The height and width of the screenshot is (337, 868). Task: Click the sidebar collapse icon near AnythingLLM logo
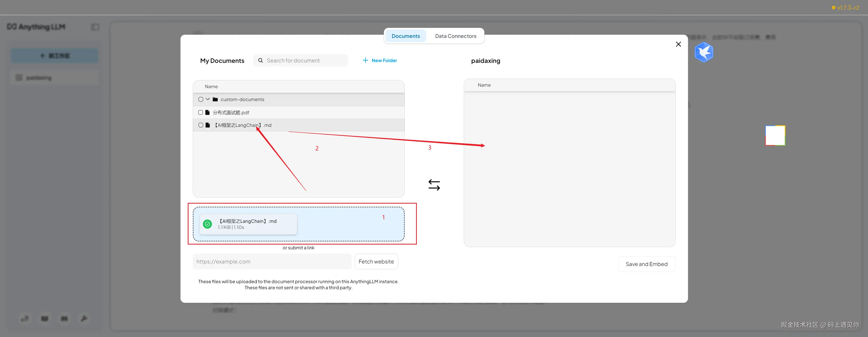point(95,27)
